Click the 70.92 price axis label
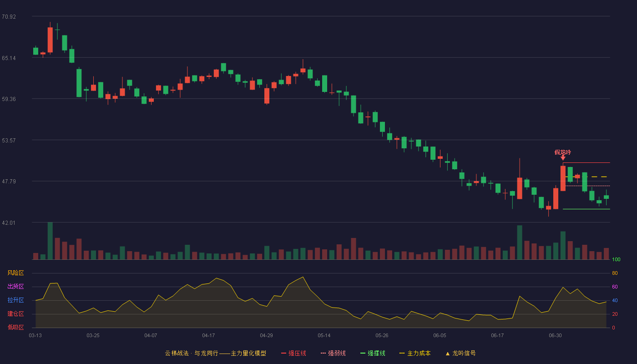The width and height of the screenshot is (637, 364). (x=9, y=17)
